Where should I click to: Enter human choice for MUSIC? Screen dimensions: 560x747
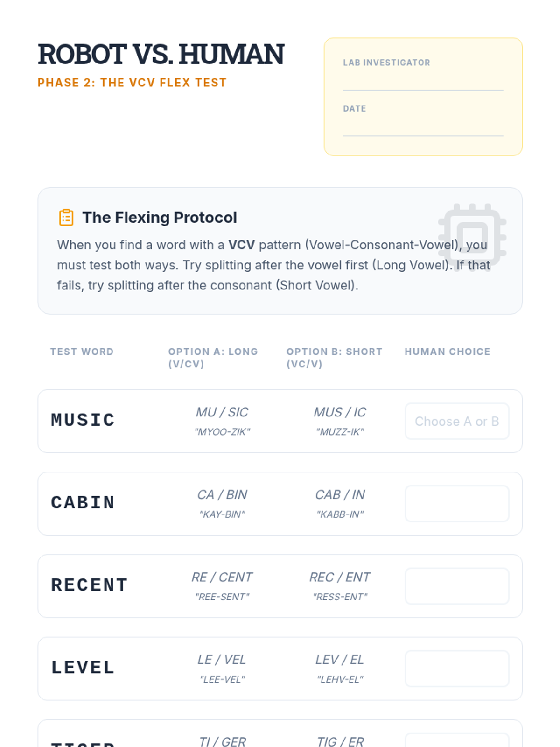[456, 421]
